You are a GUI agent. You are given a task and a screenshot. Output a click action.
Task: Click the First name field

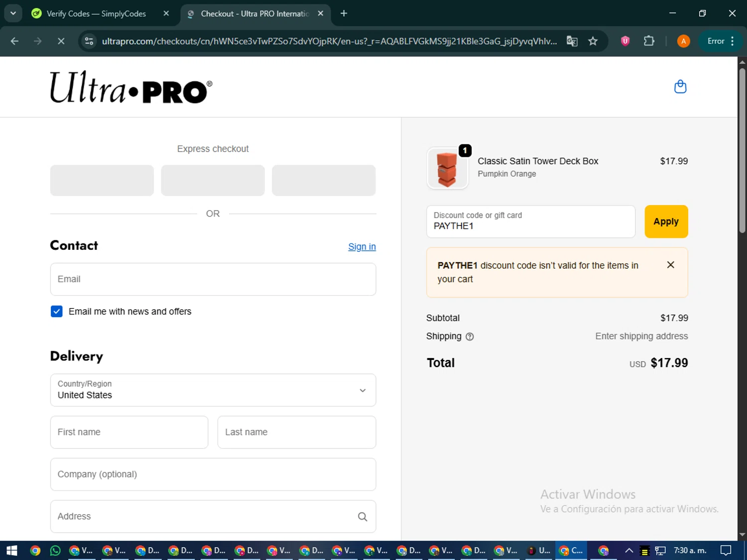click(129, 432)
